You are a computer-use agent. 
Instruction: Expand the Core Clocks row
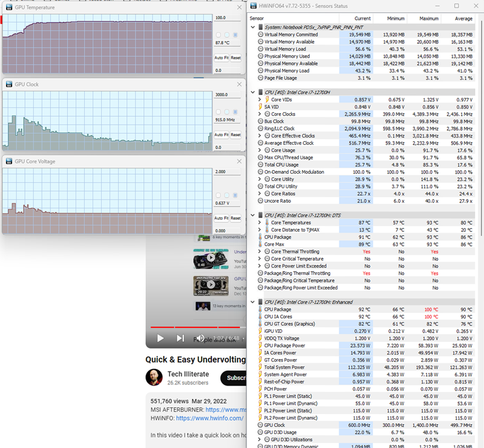(x=260, y=114)
